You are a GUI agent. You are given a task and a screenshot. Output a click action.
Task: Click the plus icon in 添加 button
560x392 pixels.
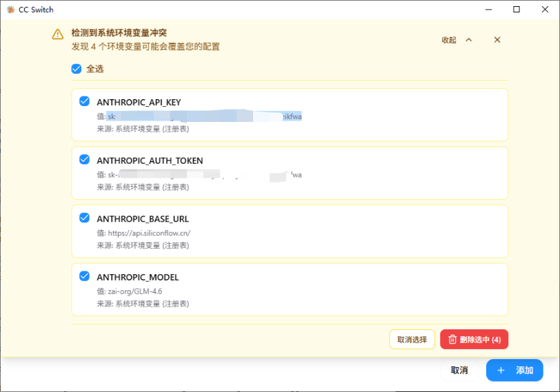(501, 371)
